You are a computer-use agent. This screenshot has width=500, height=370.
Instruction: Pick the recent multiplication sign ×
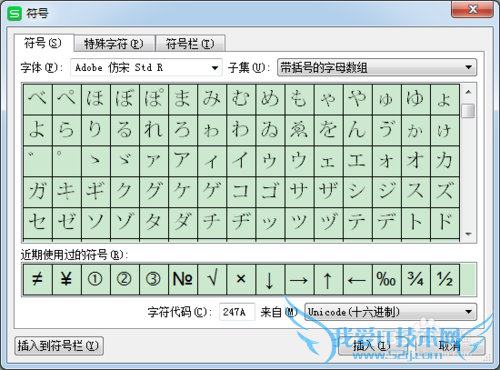click(x=241, y=279)
